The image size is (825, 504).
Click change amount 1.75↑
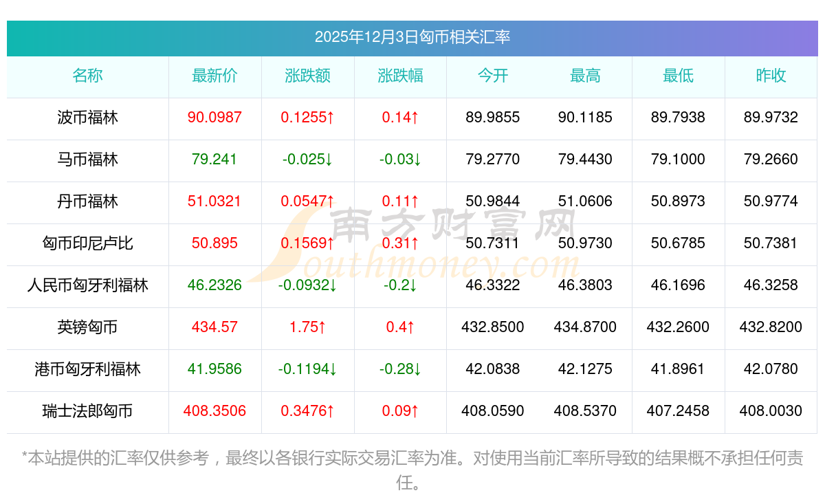pyautogui.click(x=308, y=327)
